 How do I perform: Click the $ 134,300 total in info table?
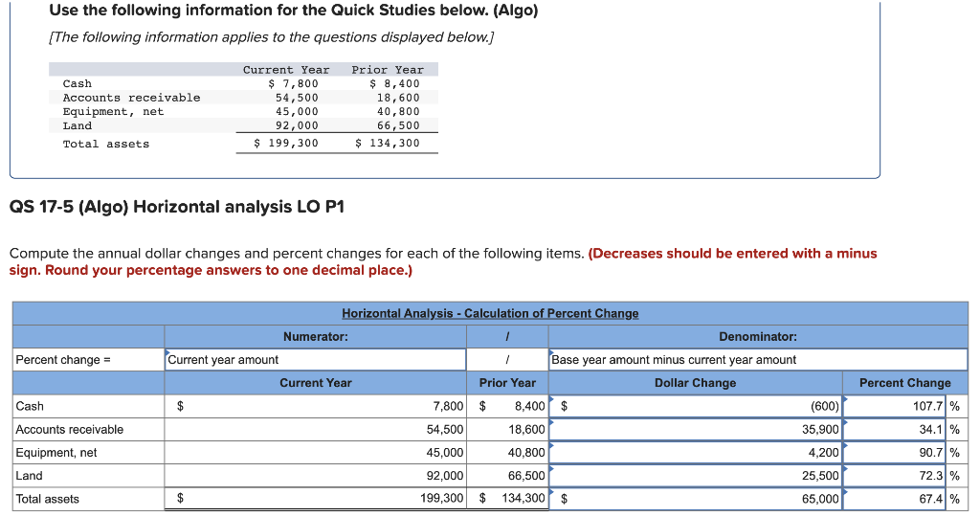click(388, 144)
